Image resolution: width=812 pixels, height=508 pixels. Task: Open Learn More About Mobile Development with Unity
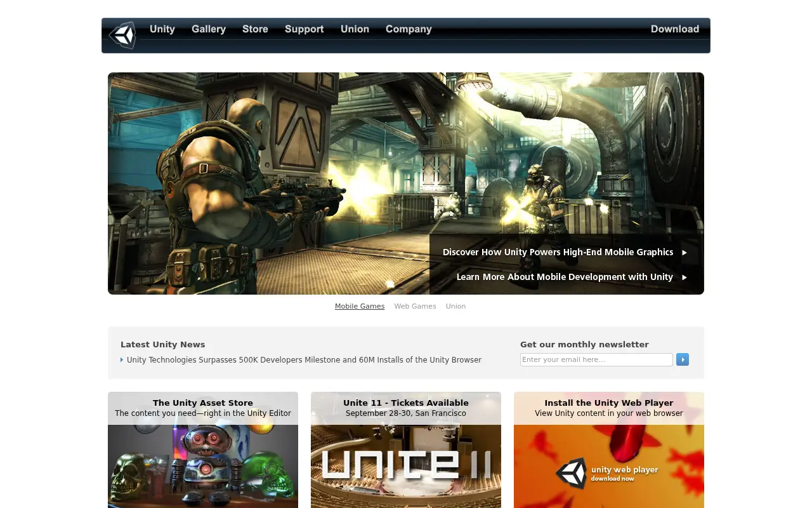tap(565, 277)
